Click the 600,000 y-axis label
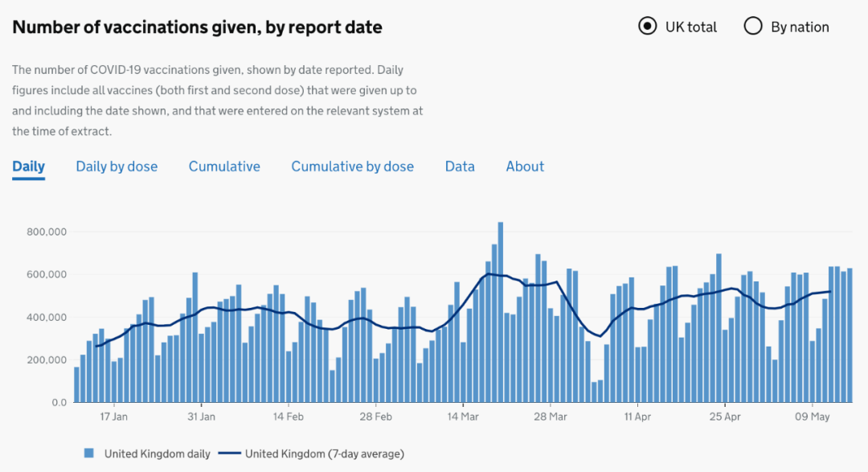The width and height of the screenshot is (868, 472). pos(47,275)
